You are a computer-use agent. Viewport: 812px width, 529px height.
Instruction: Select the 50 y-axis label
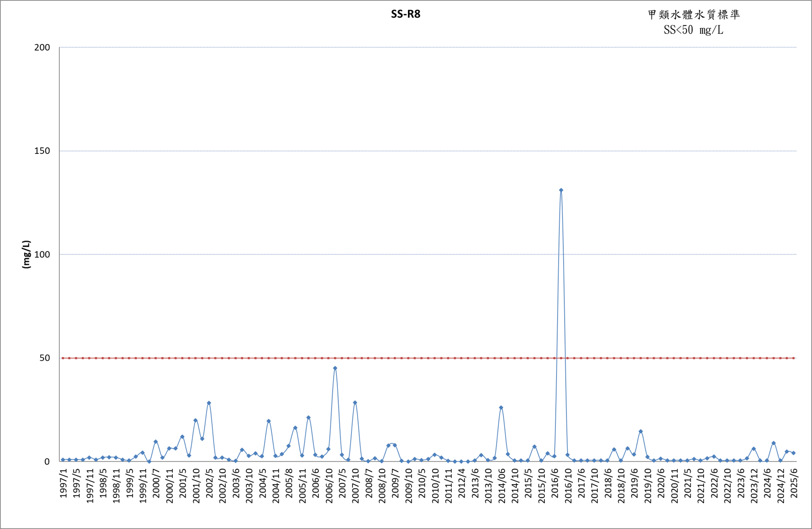coord(45,358)
